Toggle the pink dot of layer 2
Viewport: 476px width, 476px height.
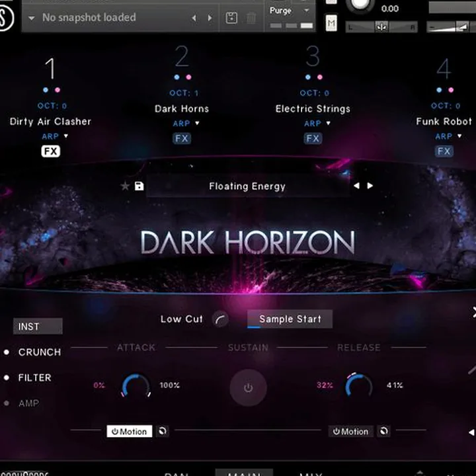point(188,77)
